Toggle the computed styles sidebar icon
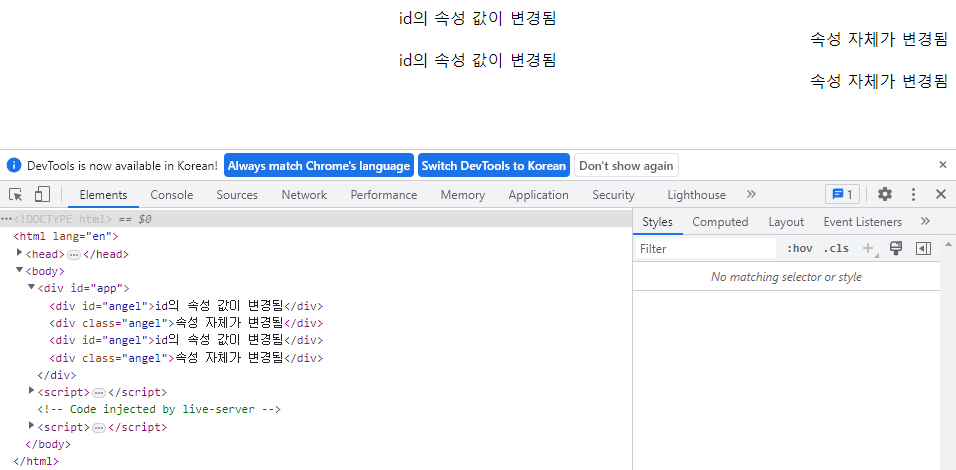Screen dimensions: 956x470 pyautogui.click(x=924, y=248)
